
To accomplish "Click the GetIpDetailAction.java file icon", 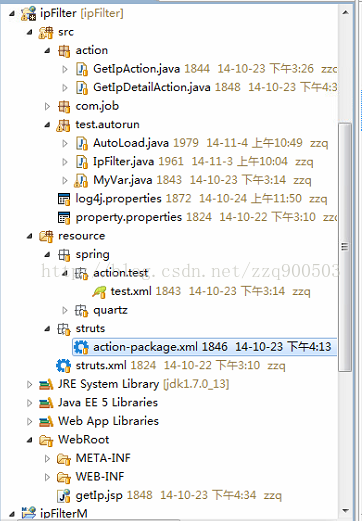I will 82,88.
